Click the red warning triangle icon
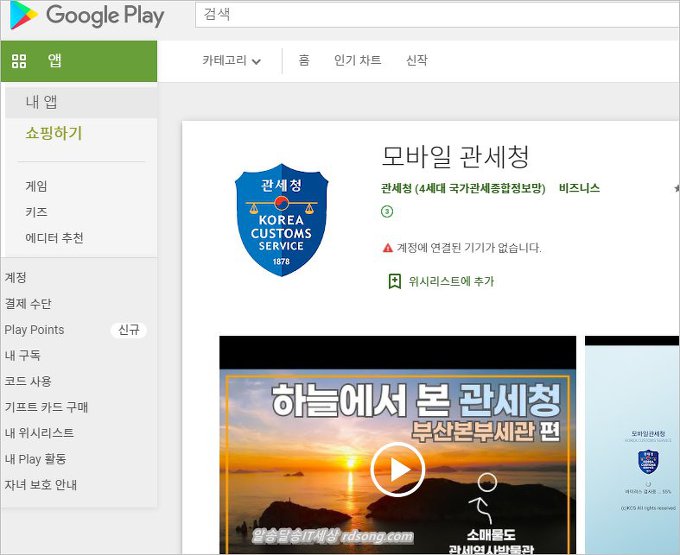The image size is (680, 555). (x=388, y=247)
